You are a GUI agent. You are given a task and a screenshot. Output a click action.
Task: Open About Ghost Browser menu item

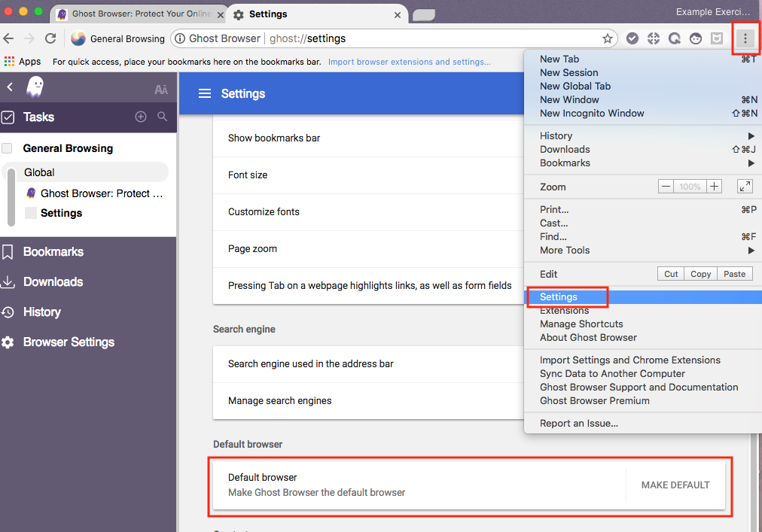(643, 338)
